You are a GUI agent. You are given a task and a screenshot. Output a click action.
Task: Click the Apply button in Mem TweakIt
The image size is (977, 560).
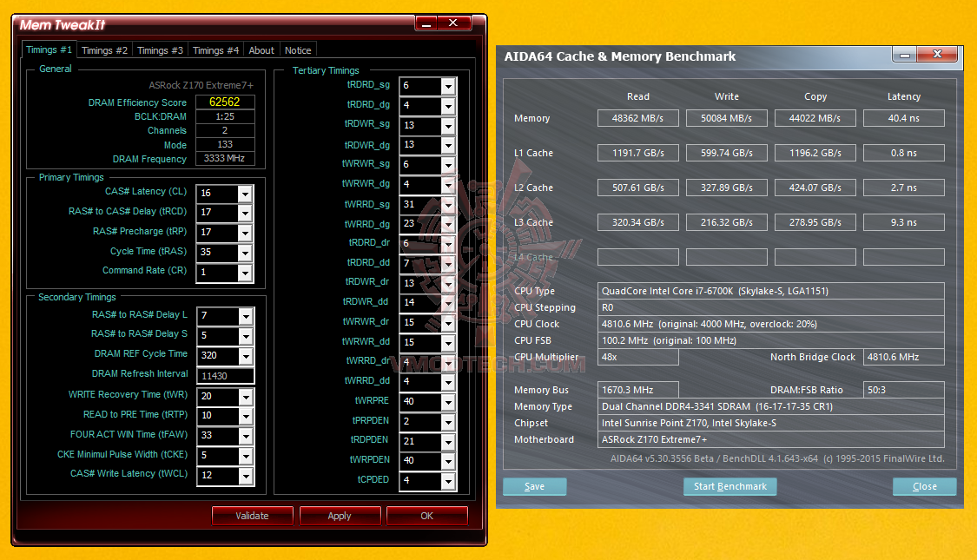coord(340,516)
